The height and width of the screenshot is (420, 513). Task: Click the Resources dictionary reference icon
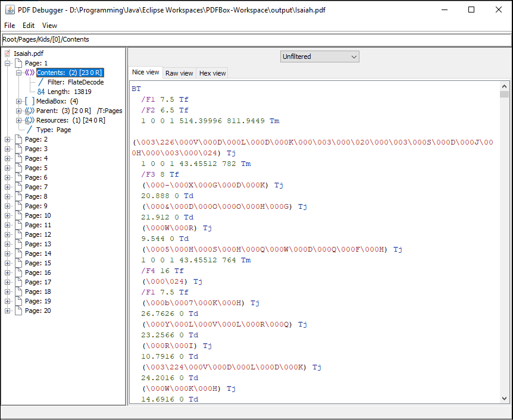29,120
